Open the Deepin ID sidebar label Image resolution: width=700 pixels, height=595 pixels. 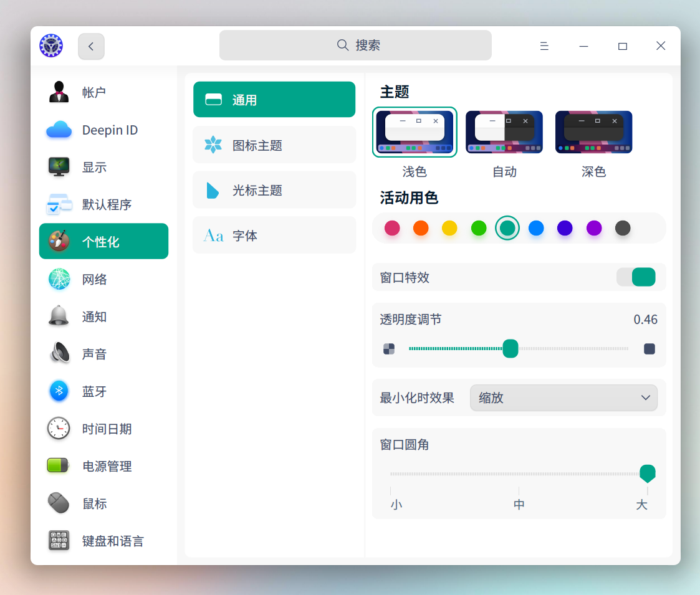click(x=110, y=130)
